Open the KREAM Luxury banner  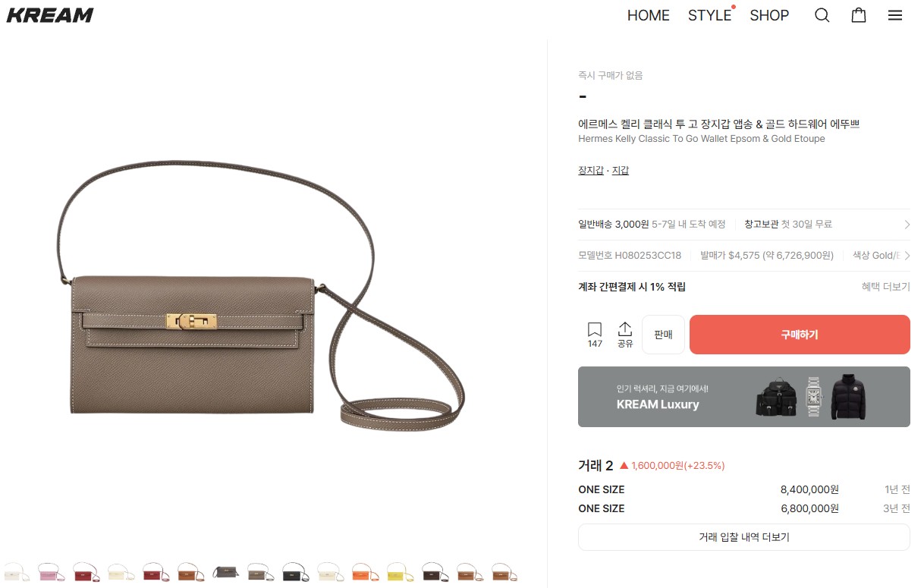744,397
